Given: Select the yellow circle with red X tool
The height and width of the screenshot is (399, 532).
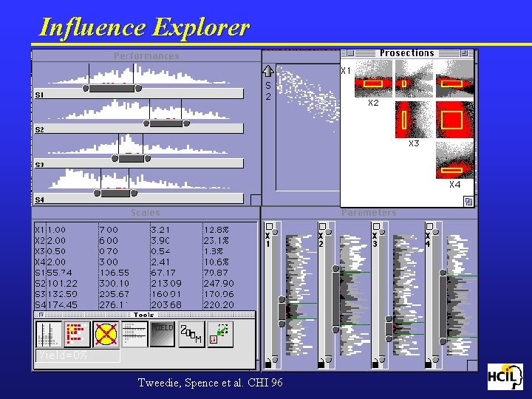Looking at the screenshot, I should point(106,335).
